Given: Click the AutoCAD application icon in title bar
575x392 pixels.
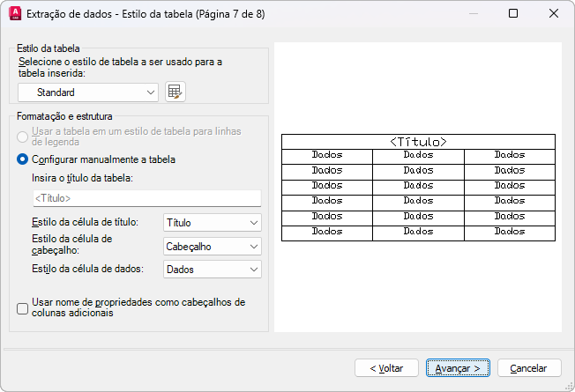Looking at the screenshot, I should point(14,14).
